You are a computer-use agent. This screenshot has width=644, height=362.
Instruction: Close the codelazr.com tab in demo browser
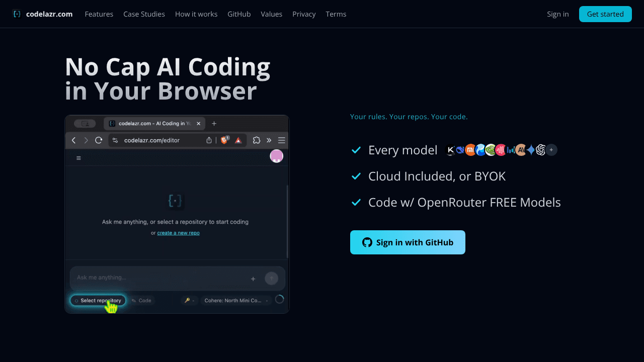[x=199, y=124]
